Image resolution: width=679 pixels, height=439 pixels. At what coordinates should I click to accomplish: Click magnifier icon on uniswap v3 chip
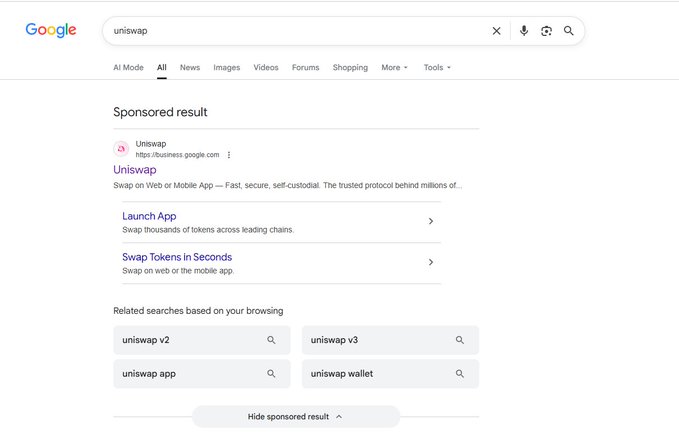pyautogui.click(x=459, y=340)
